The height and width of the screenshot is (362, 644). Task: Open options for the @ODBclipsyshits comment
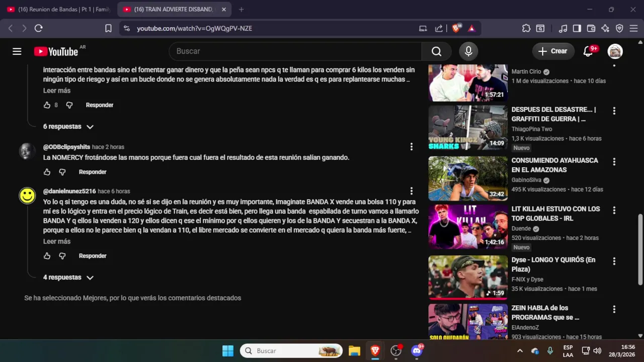pos(411,147)
